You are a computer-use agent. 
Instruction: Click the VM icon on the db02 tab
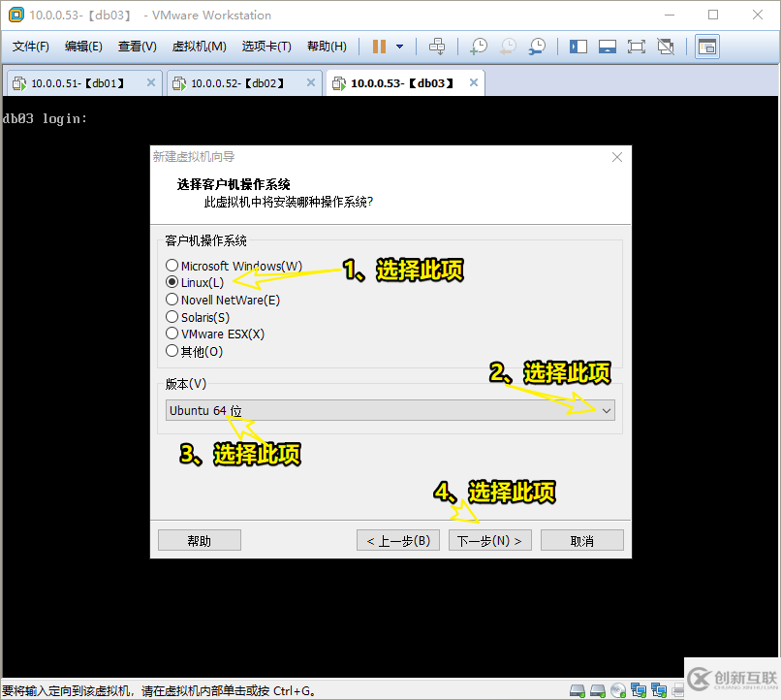point(179,83)
